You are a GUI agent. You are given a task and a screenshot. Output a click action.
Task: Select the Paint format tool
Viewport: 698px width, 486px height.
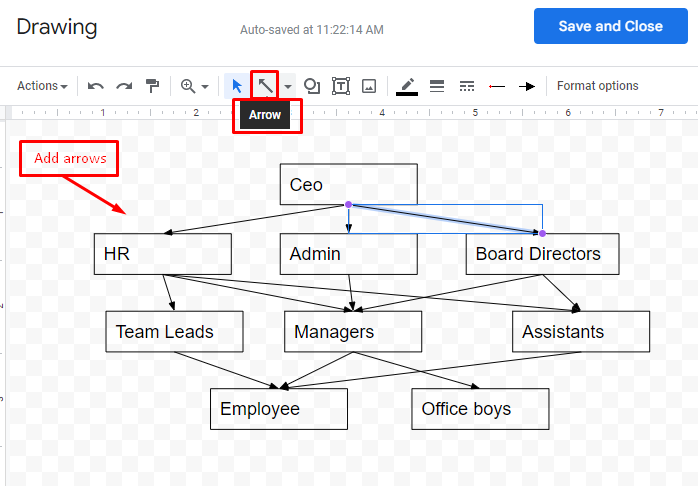click(x=152, y=86)
